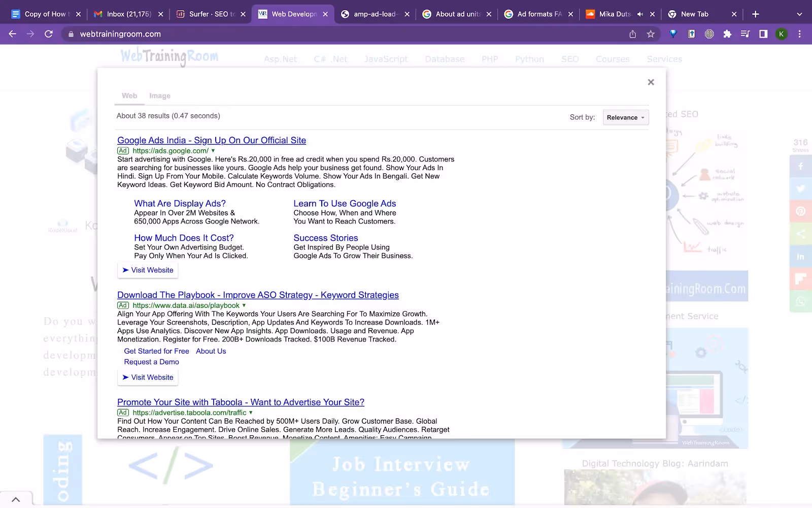Open JavaScript menu in site navigation
The width and height of the screenshot is (812, 508).
[386, 59]
